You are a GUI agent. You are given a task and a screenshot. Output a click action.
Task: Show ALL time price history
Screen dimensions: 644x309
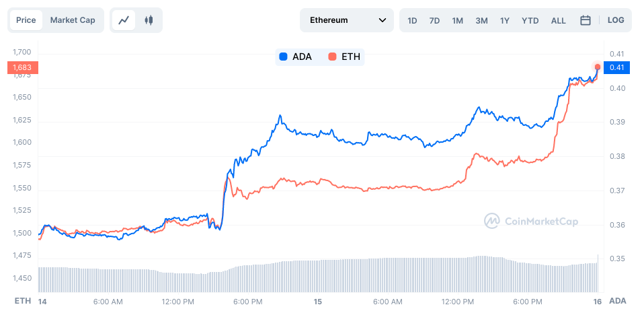pos(558,20)
